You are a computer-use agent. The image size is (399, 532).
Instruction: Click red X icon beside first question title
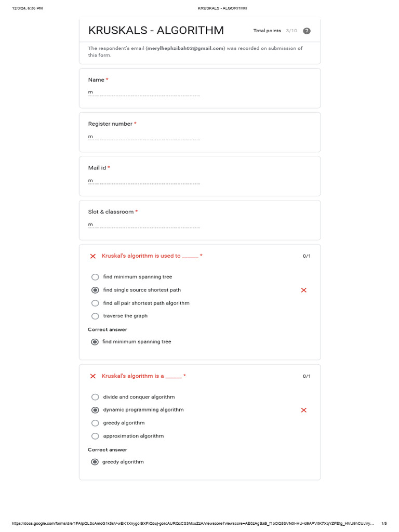93,256
